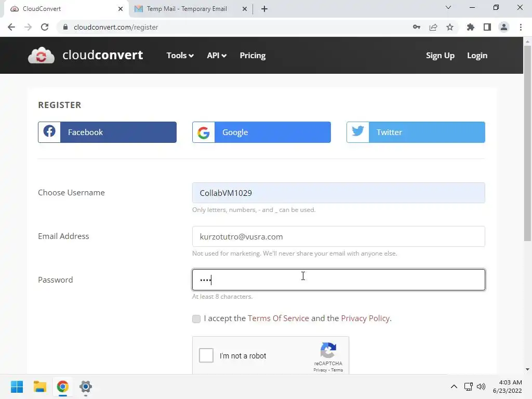Click Sign Up in the header
532x399 pixels.
click(x=440, y=55)
